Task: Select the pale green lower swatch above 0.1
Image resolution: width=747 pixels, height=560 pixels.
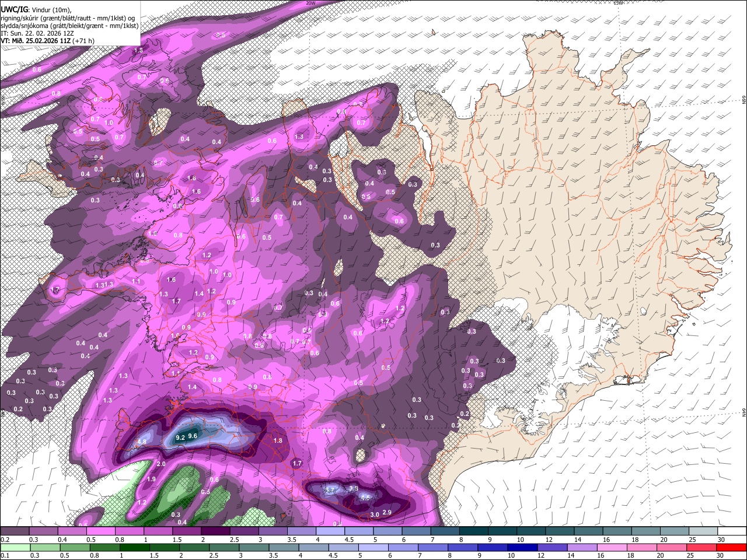Action: pyautogui.click(x=15, y=548)
